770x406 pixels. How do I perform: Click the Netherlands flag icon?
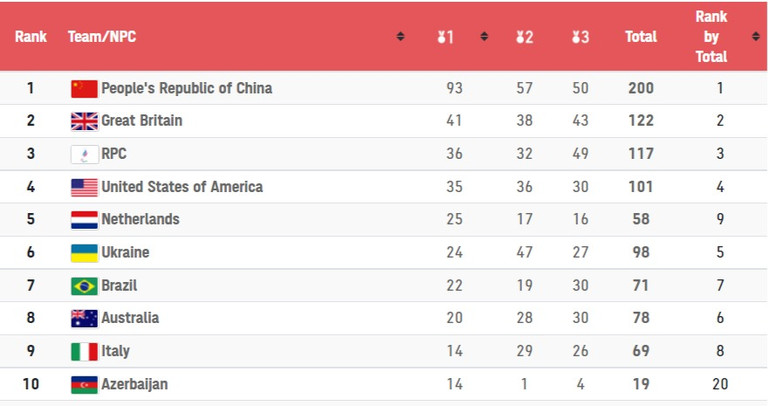[x=84, y=219]
